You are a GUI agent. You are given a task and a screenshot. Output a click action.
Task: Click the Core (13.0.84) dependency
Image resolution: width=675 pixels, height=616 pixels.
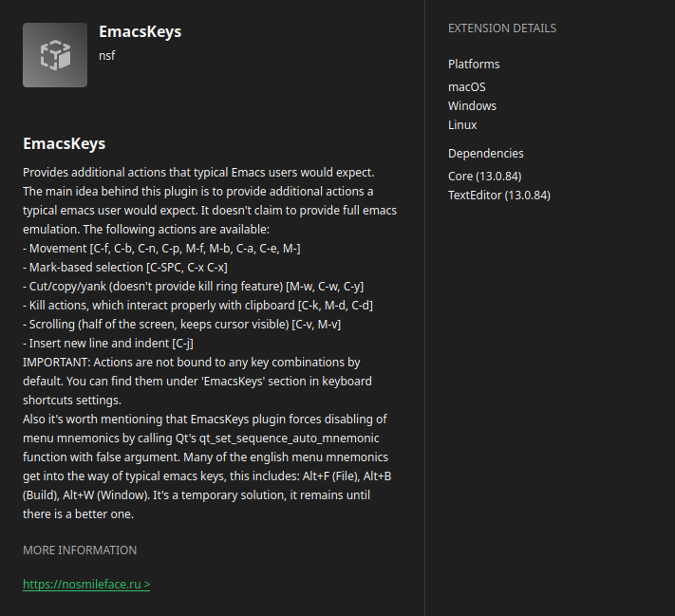[485, 176]
